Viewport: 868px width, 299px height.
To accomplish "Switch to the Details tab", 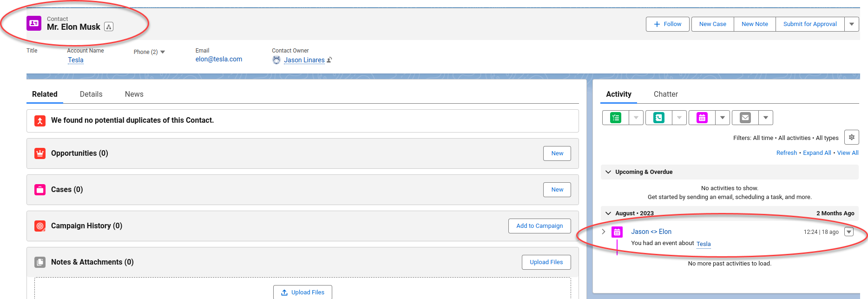I will tap(91, 94).
